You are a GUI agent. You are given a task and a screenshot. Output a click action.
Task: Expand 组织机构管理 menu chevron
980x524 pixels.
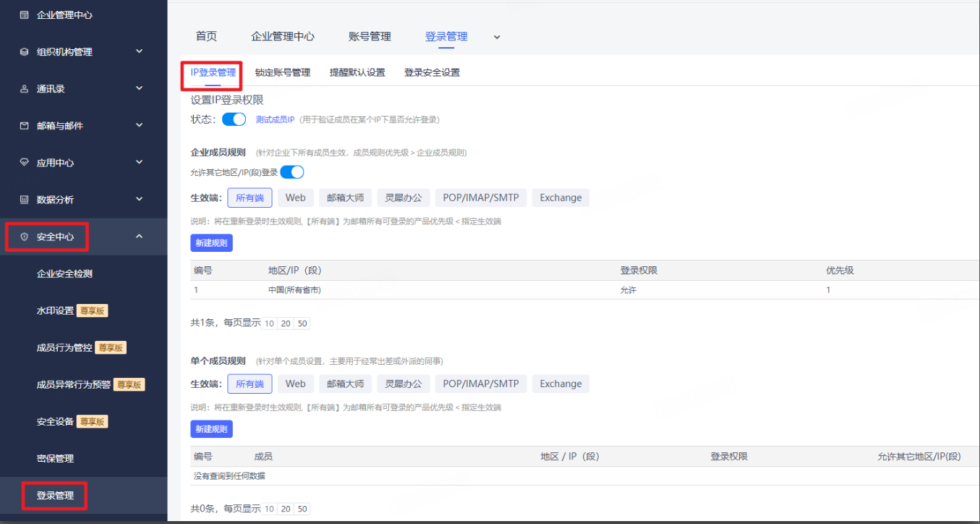click(140, 51)
